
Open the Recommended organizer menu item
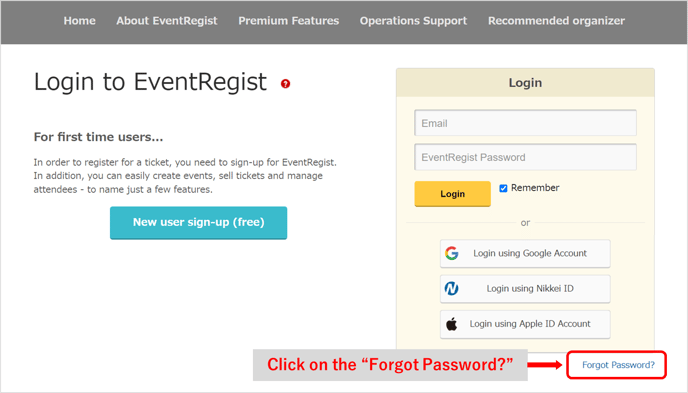pos(556,21)
